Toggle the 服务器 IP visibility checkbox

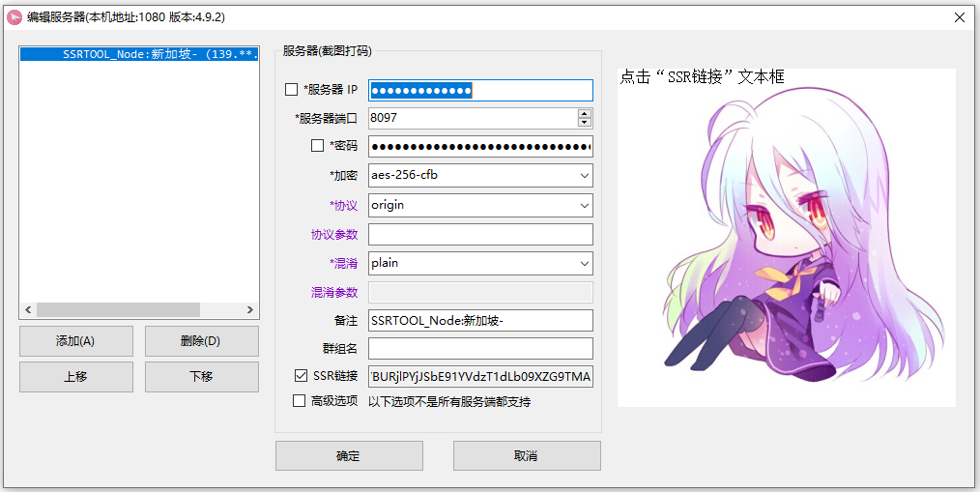[291, 89]
